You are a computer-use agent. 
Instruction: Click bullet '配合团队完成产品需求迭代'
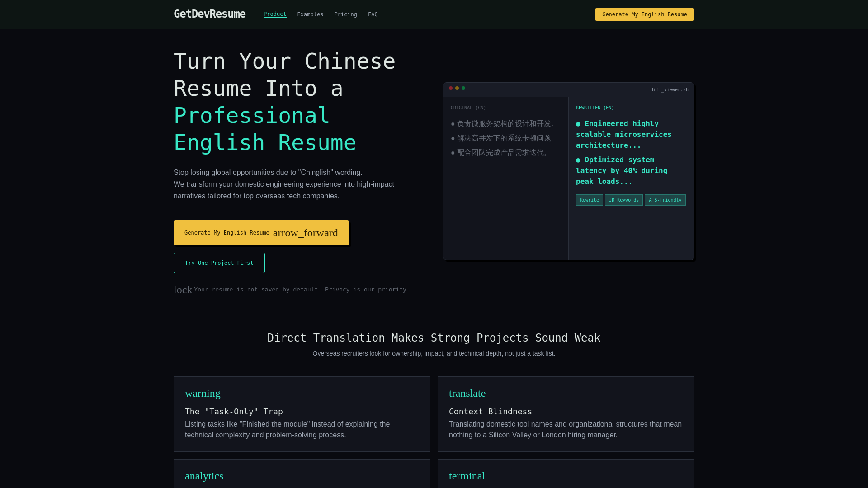coord(500,153)
